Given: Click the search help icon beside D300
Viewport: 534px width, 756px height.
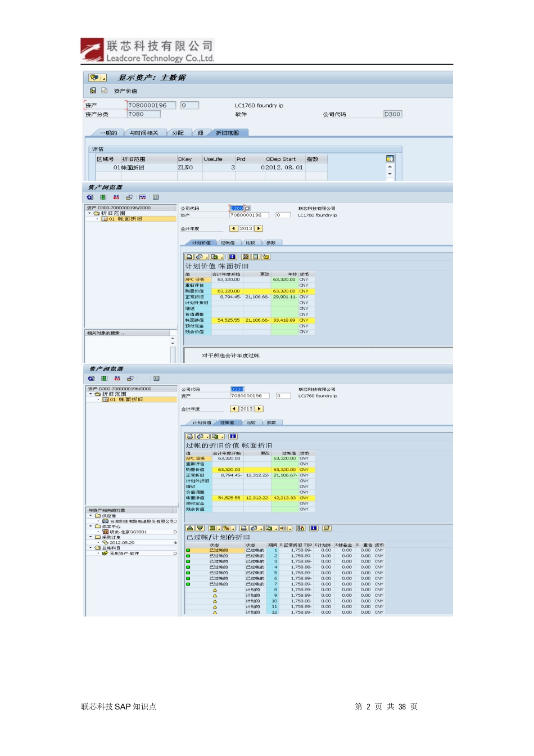Looking at the screenshot, I should click(248, 209).
